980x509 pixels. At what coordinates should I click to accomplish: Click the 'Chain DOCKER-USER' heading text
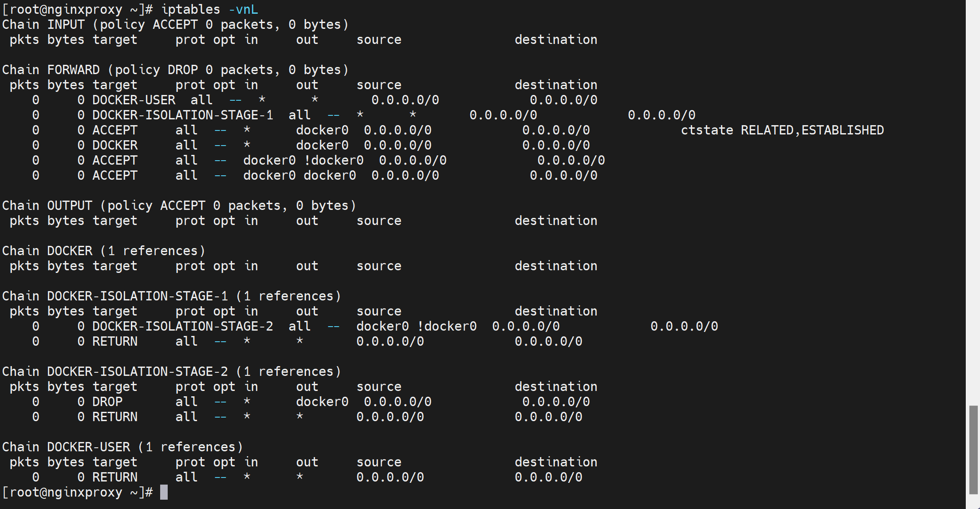point(66,447)
